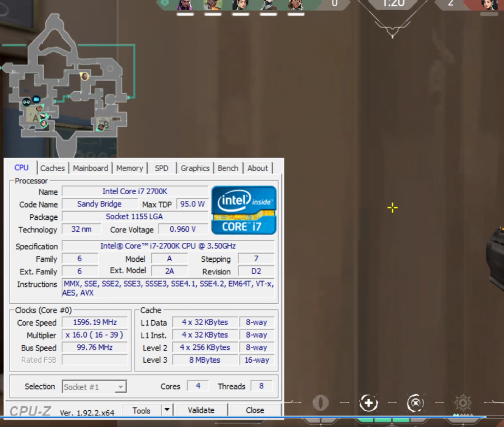Viewport: 504px width, 427px height.
Task: Click the fourth teammate portrait in top scoreboard
Action: (268, 5)
